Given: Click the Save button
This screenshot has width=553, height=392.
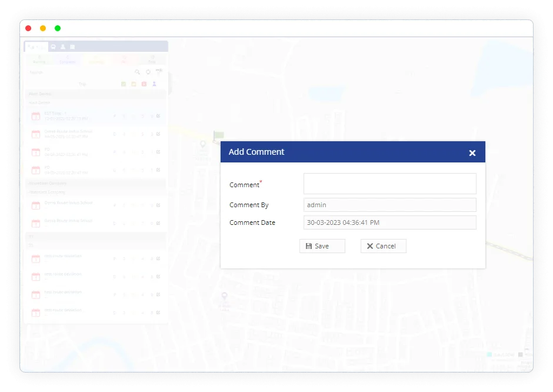Looking at the screenshot, I should [x=322, y=246].
